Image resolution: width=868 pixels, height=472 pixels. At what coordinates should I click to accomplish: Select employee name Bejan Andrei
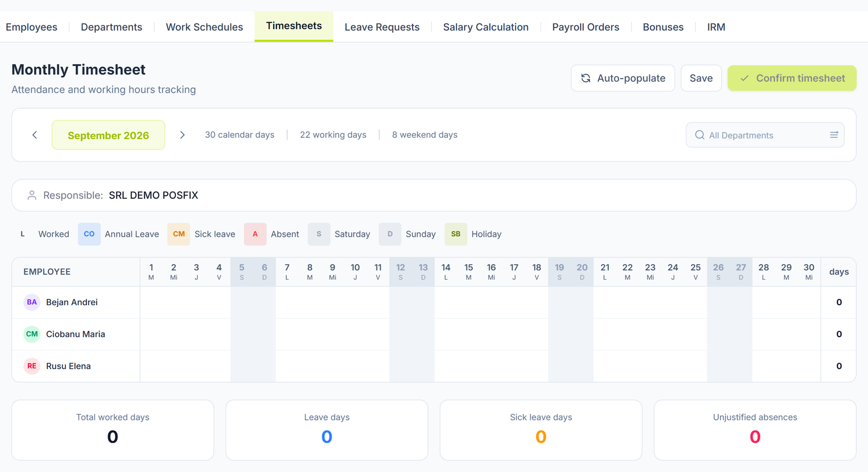click(x=72, y=302)
